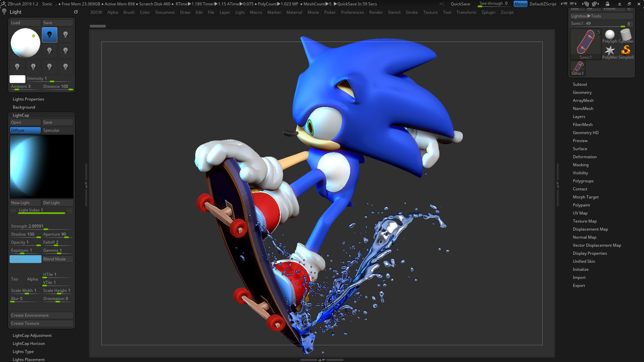
Task: Click the bottom tray divider arrows
Action: [x=322, y=360]
